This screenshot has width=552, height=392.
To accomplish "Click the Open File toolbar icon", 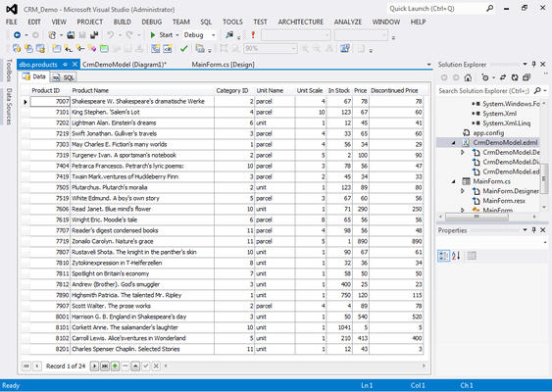I will tap(71, 35).
